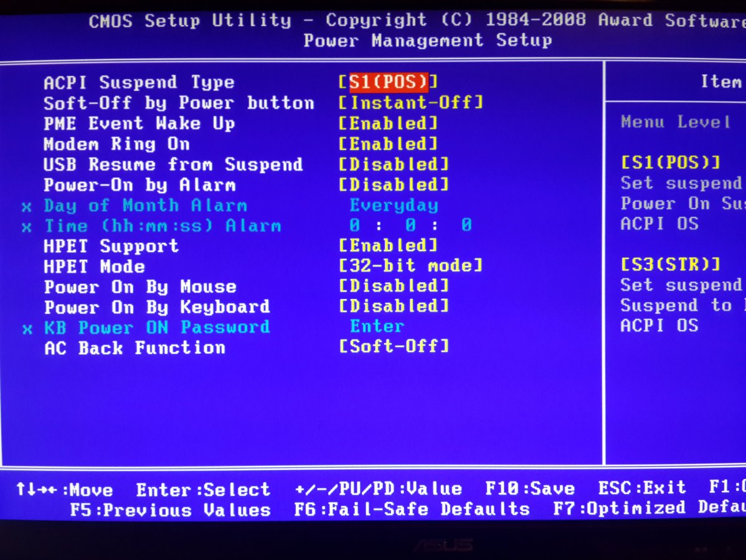Screen dimensions: 746x560
Task: Click the [S1(POS)] help entry in side panel
Action: [671, 163]
